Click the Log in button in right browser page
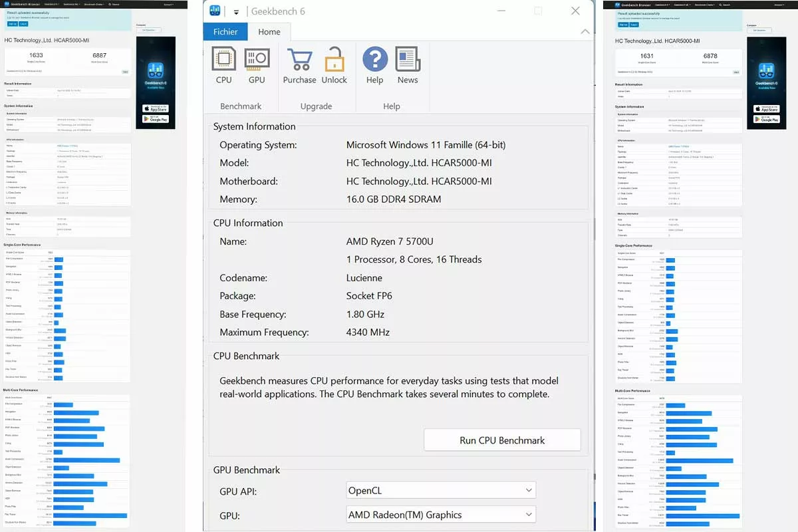 pyautogui.click(x=634, y=25)
